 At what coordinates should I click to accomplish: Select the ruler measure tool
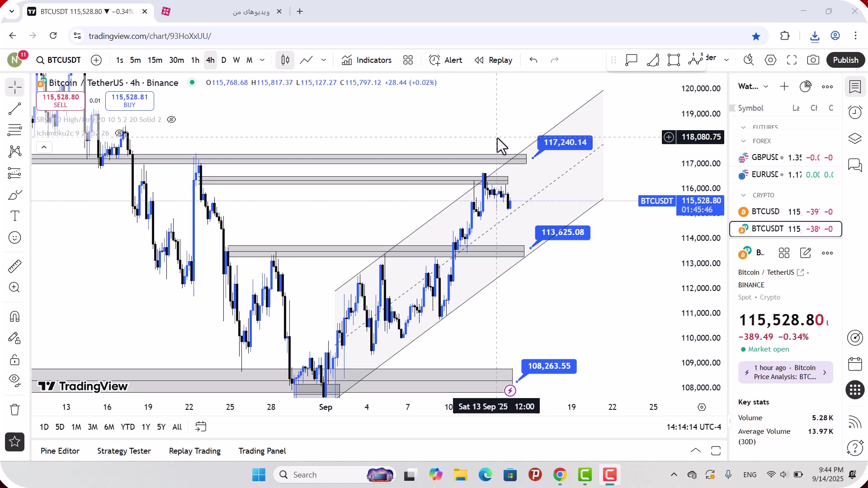pyautogui.click(x=15, y=266)
